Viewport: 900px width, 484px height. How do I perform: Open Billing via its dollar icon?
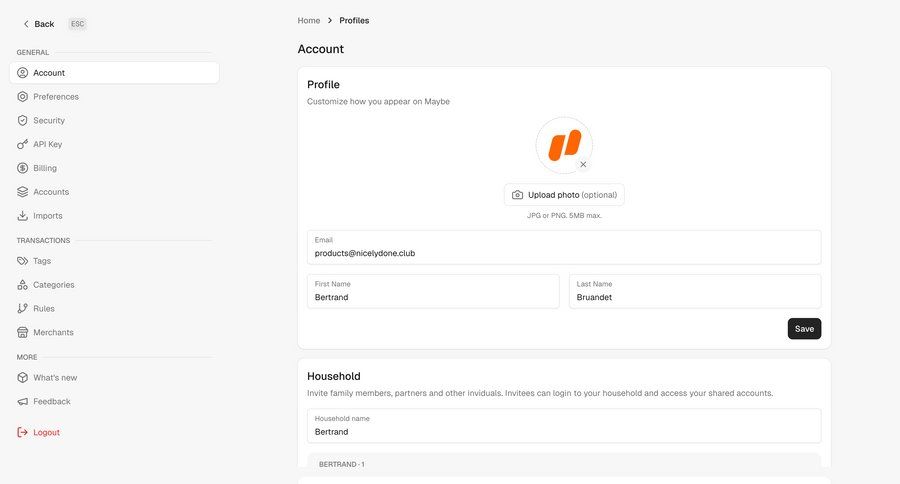tap(22, 168)
